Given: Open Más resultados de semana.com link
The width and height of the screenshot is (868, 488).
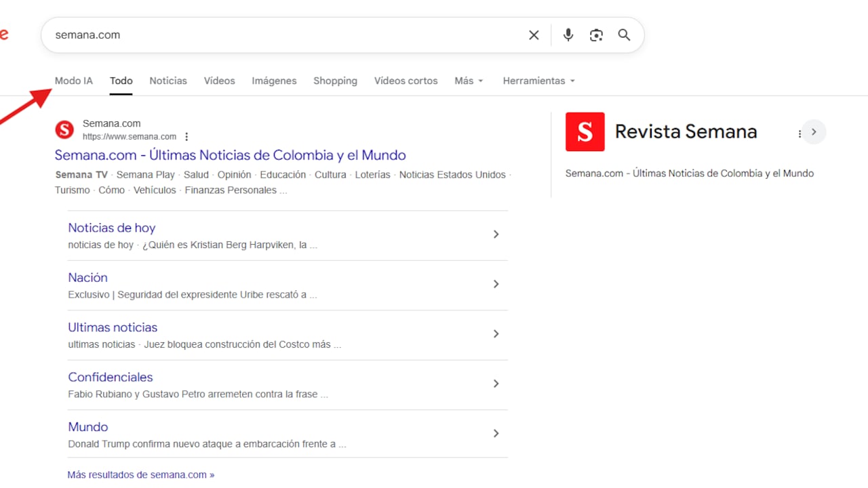Looking at the screenshot, I should click(140, 475).
